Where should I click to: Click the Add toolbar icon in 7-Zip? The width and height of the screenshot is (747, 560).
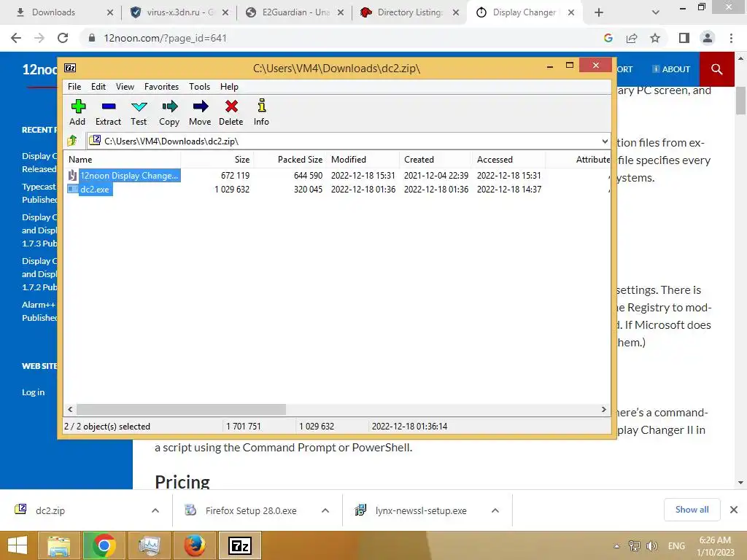tap(77, 112)
